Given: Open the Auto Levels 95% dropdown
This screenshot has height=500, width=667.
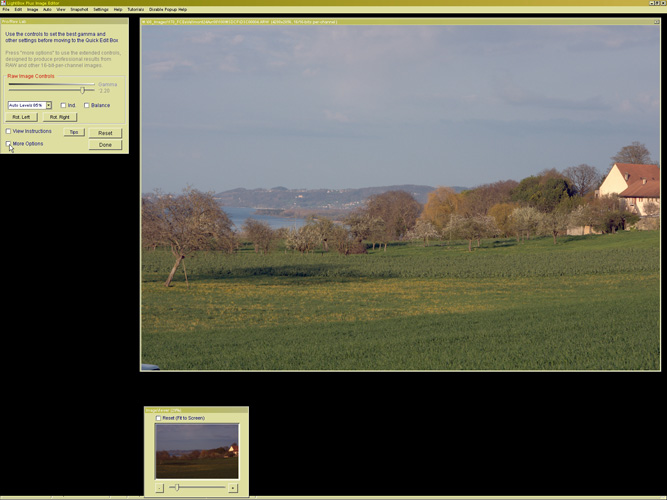Looking at the screenshot, I should click(48, 105).
